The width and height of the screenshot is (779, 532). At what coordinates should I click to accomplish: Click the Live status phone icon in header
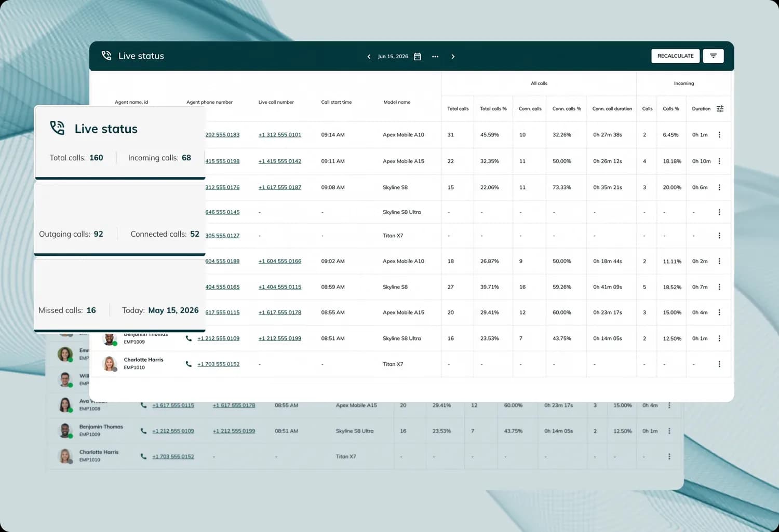(106, 56)
